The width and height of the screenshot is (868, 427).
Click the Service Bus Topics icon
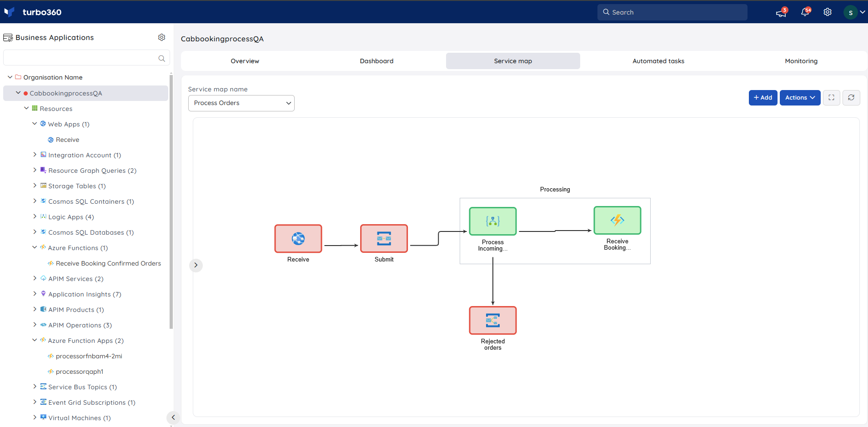tap(43, 387)
